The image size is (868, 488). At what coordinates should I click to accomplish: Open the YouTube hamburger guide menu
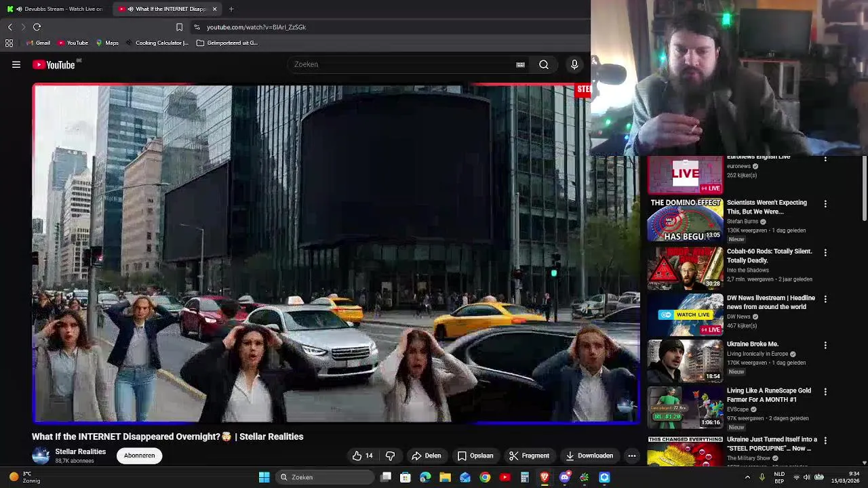[16, 64]
